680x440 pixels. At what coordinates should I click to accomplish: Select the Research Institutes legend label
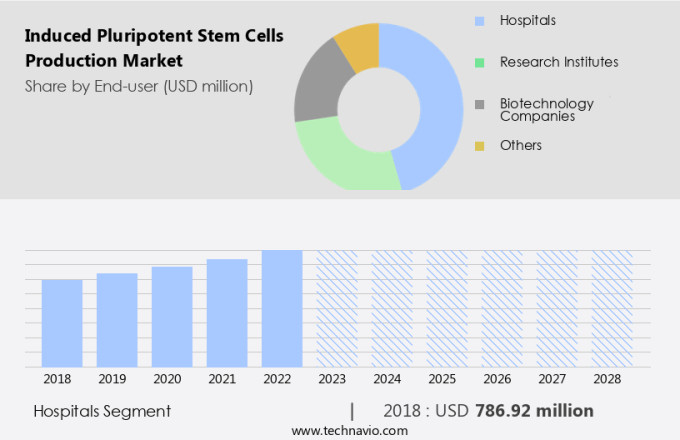pos(559,62)
